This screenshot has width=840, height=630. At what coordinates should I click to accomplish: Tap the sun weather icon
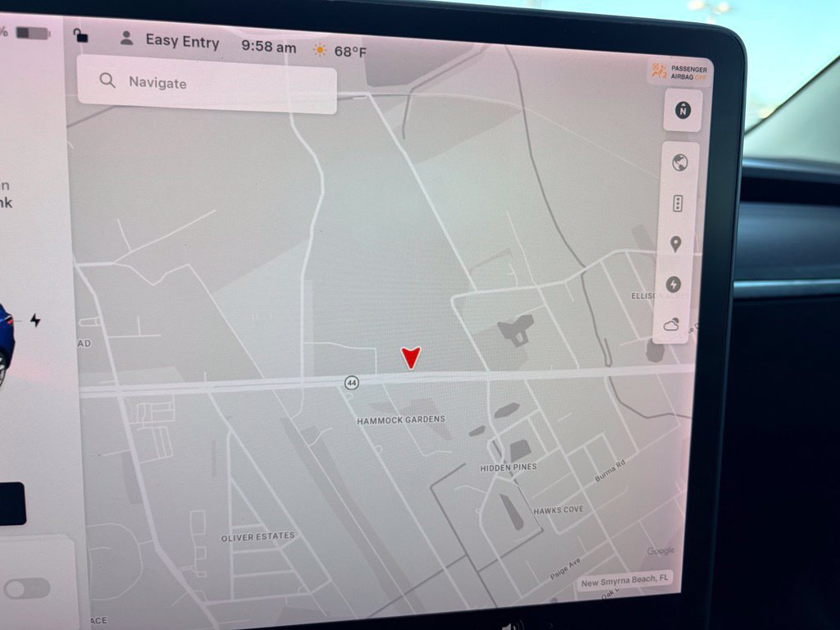coord(320,50)
